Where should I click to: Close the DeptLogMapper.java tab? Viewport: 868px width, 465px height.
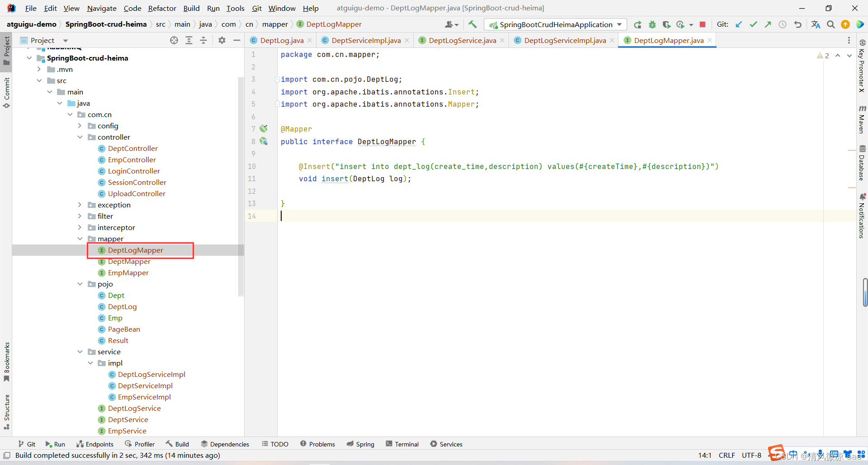[x=710, y=40]
